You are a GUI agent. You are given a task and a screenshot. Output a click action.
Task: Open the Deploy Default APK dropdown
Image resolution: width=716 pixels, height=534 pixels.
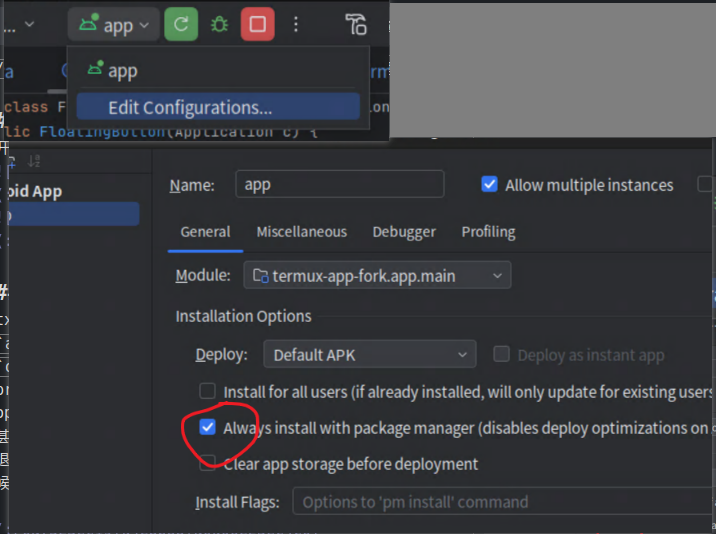click(369, 355)
